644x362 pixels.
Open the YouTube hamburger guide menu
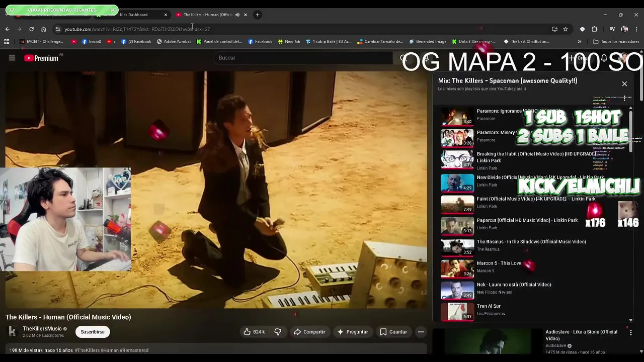click(12, 58)
